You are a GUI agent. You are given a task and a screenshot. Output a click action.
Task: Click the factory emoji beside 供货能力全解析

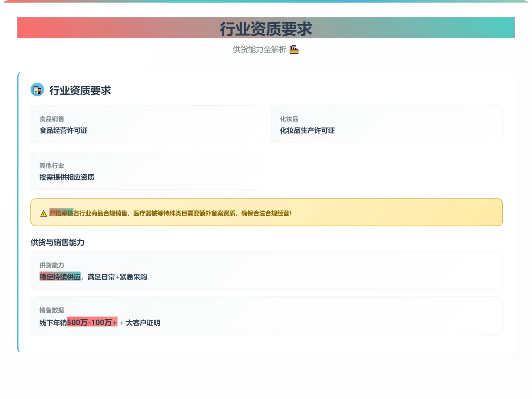click(x=294, y=50)
